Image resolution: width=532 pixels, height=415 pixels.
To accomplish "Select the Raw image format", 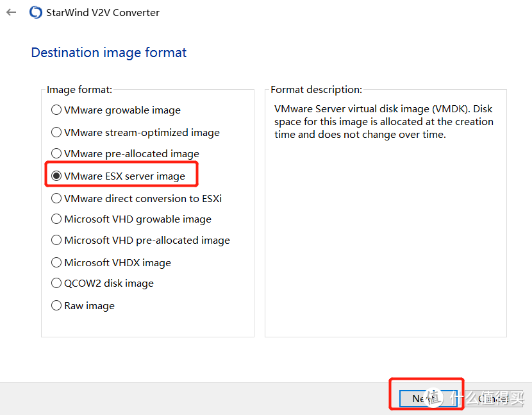I will coord(56,306).
